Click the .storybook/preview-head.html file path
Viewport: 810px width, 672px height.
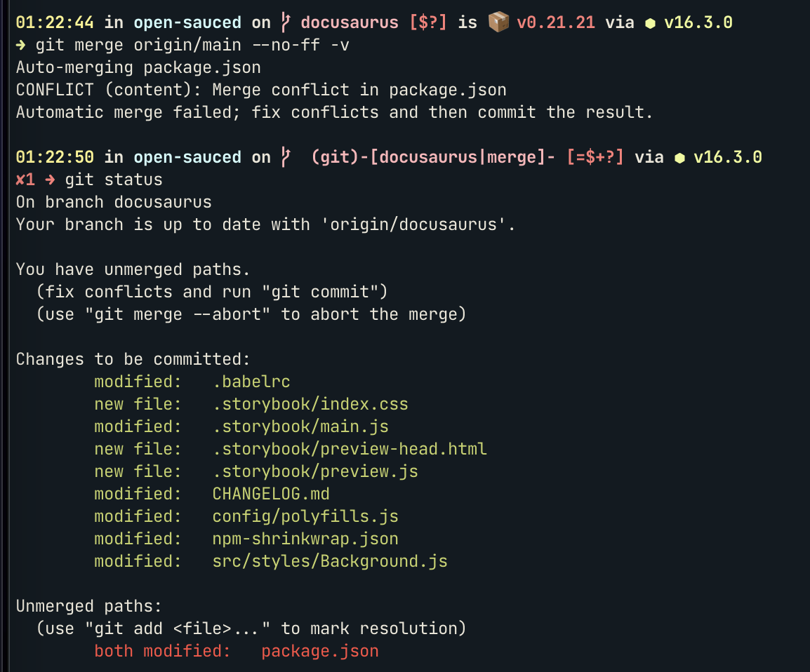[x=350, y=449]
